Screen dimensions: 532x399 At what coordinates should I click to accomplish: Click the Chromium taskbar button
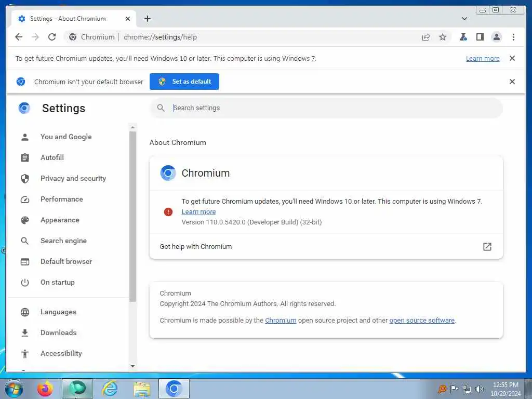coord(174,389)
